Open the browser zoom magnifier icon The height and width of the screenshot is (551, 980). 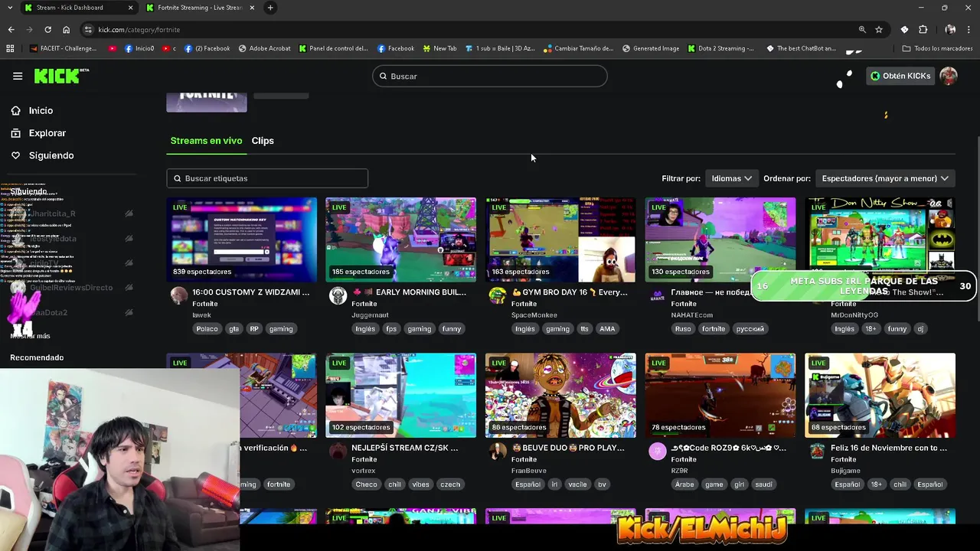(862, 29)
